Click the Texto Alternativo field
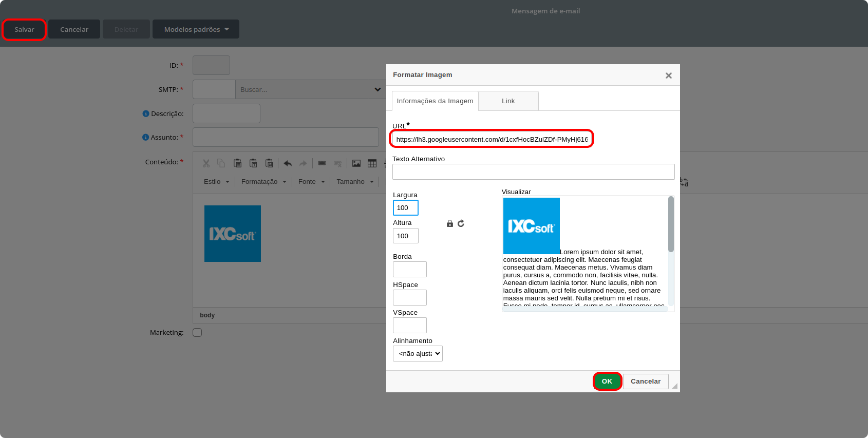Viewport: 868px width, 438px height. coord(533,172)
